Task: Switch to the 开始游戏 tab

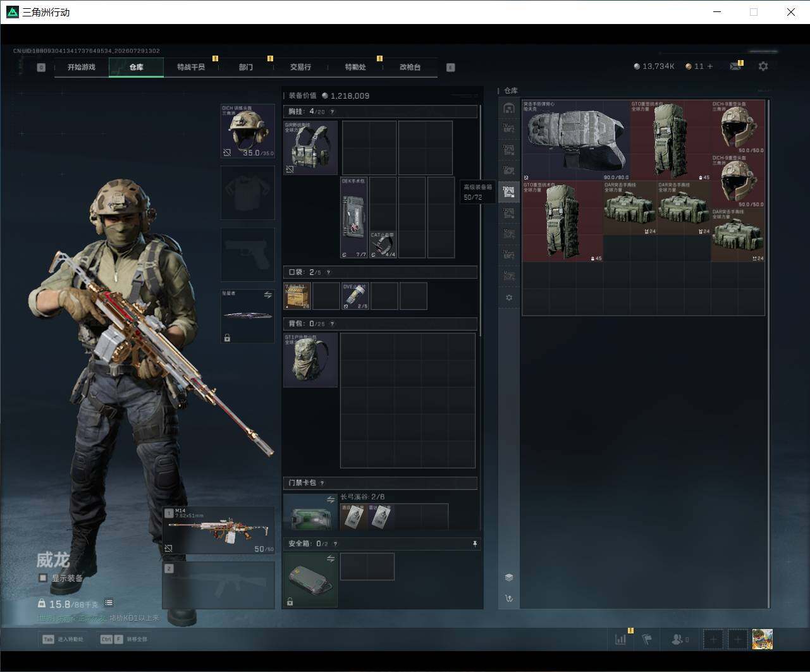Action: pos(82,67)
